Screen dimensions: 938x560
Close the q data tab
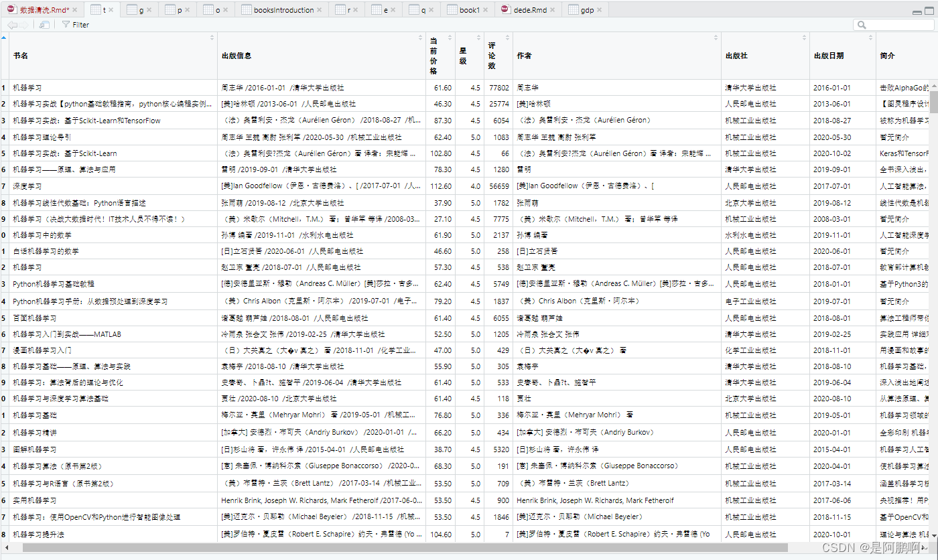tap(431, 10)
